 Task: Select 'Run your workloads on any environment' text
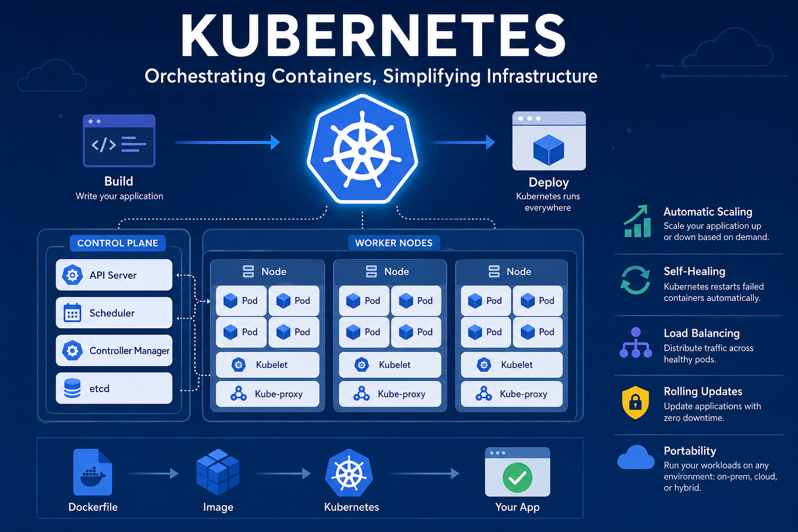coord(720,476)
